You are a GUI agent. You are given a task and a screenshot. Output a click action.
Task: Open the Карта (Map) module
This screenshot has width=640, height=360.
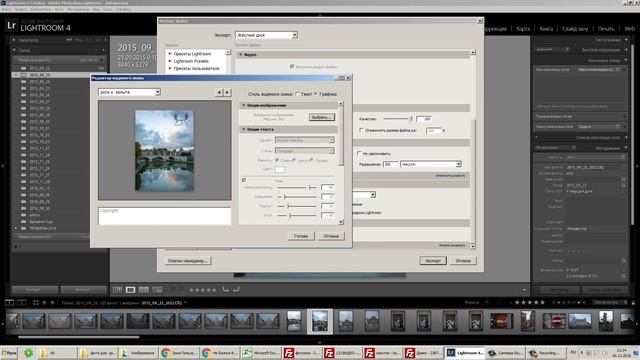coord(523,29)
